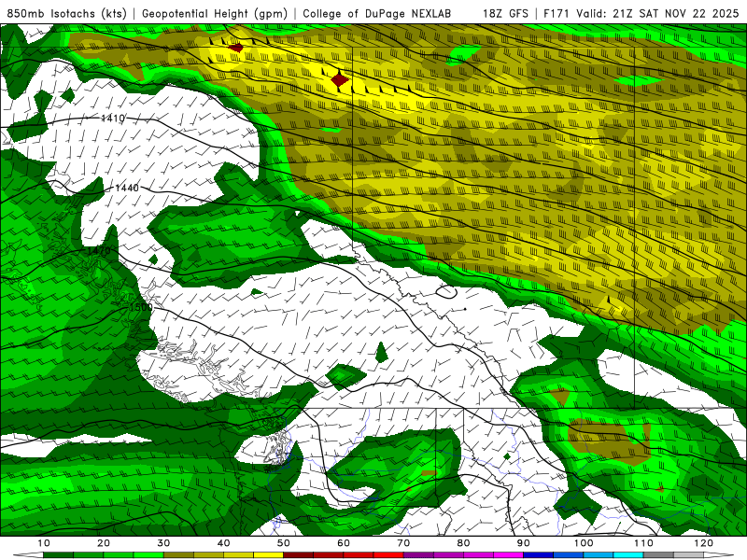Click the 60 knot scale label
747x560 pixels.
pos(344,543)
